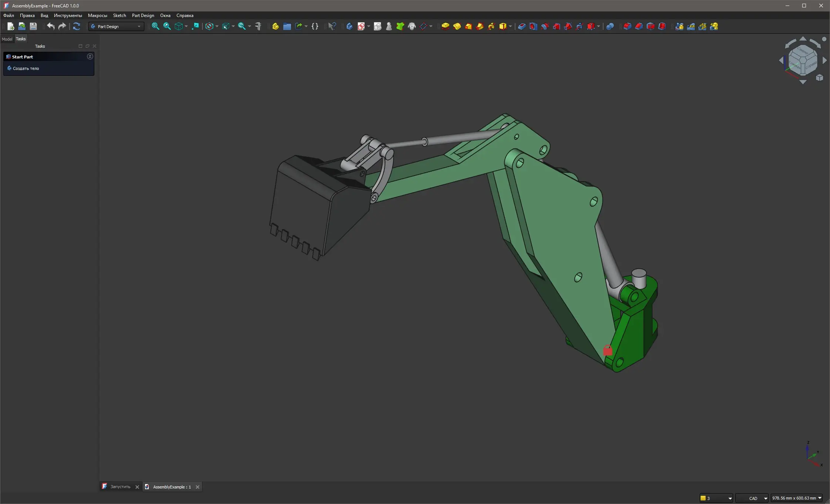830x504 pixels.
Task: Click the Create body icon in toolbar
Action: pos(349,26)
